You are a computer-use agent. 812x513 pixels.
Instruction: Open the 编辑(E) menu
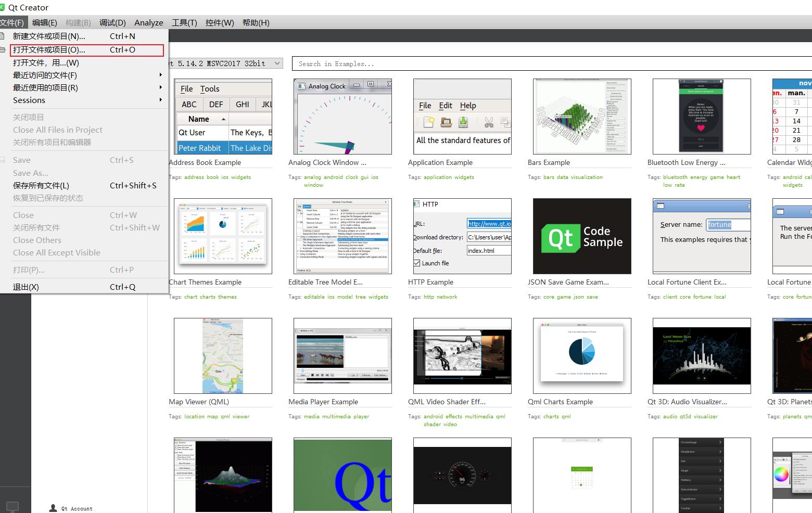[x=44, y=22]
